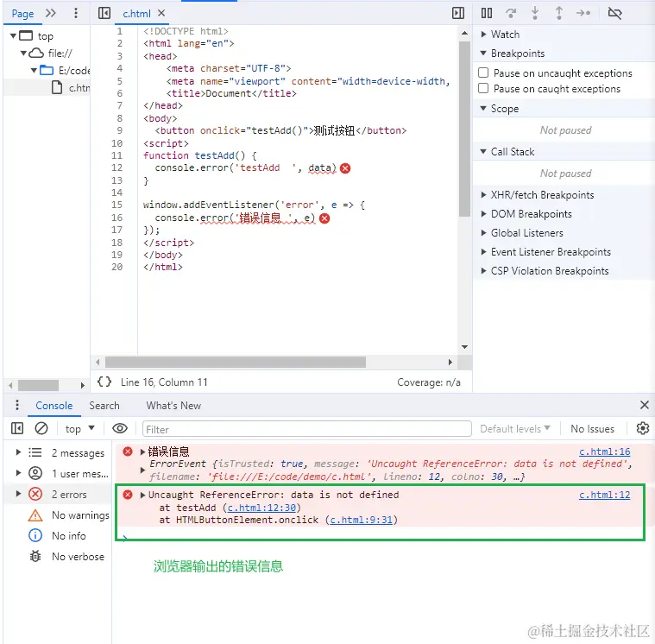Open more tabs chevron next to Page
Image resolution: width=655 pixels, height=644 pixels.
click(x=51, y=13)
